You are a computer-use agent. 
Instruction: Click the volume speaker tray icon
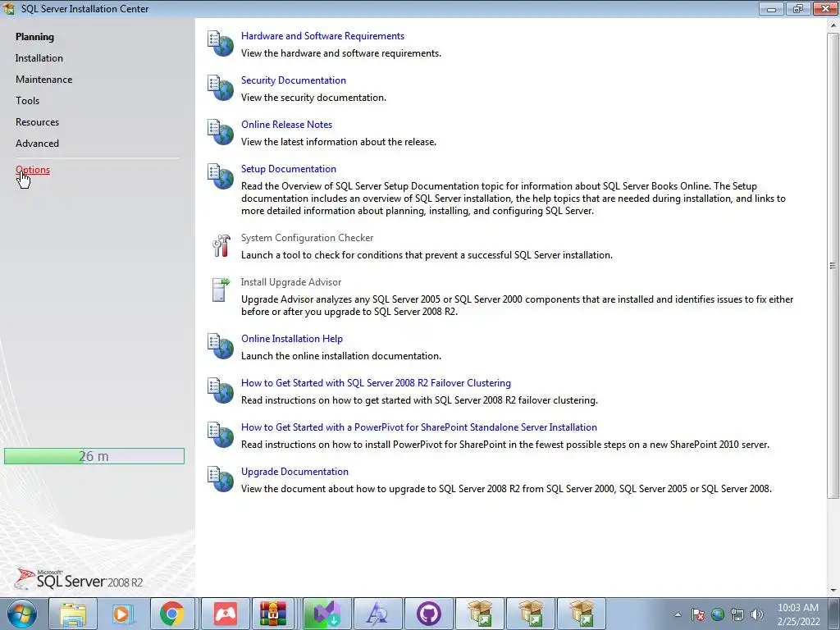tap(757, 614)
